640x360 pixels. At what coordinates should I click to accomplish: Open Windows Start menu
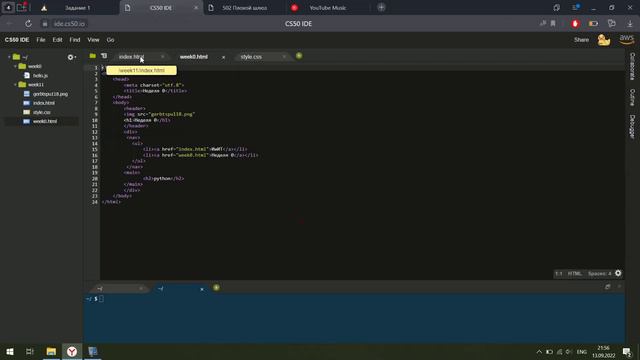pyautogui.click(x=10, y=351)
